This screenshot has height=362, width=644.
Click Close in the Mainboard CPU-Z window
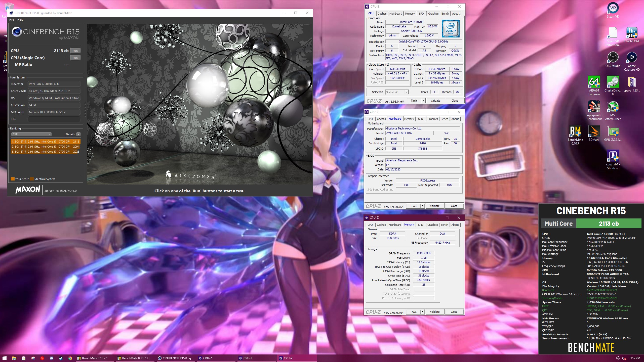[x=454, y=206]
